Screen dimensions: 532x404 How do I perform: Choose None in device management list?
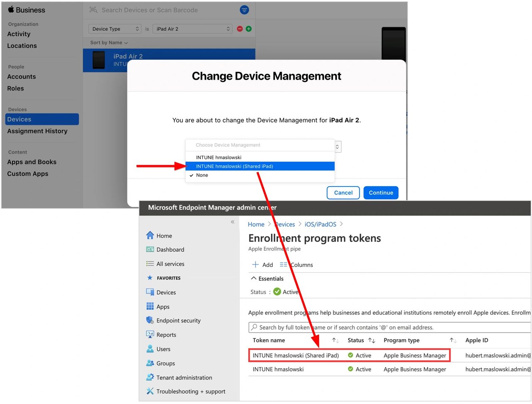(202, 175)
